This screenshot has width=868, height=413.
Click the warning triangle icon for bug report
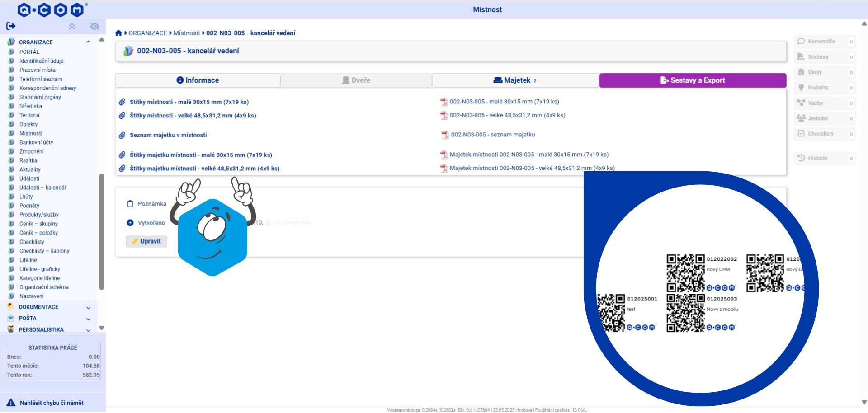pyautogui.click(x=11, y=403)
